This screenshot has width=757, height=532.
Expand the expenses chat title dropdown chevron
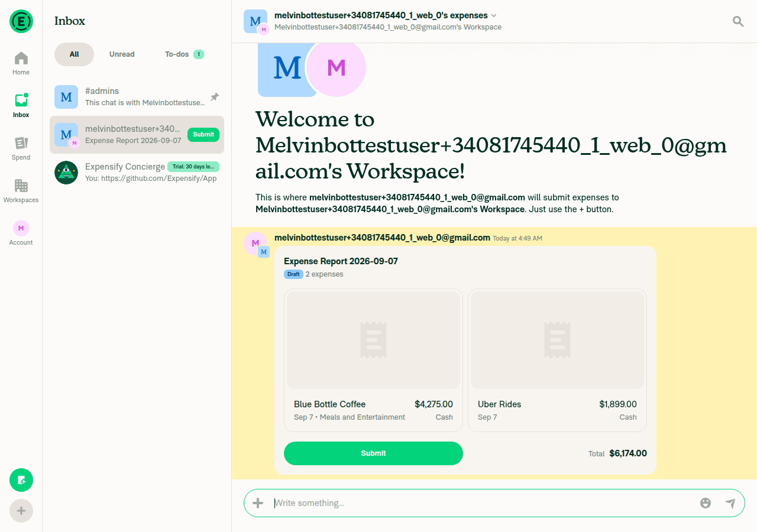pyautogui.click(x=494, y=15)
